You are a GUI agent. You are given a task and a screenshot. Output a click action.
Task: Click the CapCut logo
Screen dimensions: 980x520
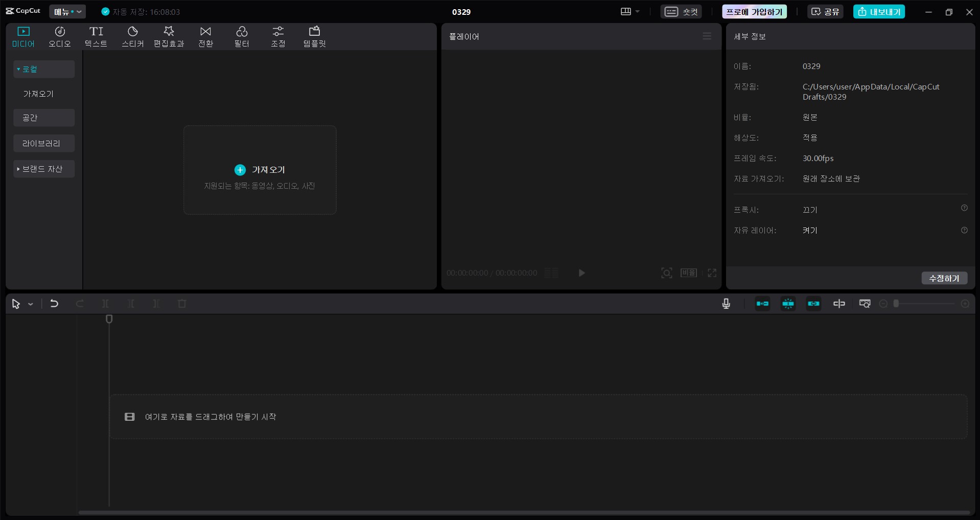[x=23, y=11]
